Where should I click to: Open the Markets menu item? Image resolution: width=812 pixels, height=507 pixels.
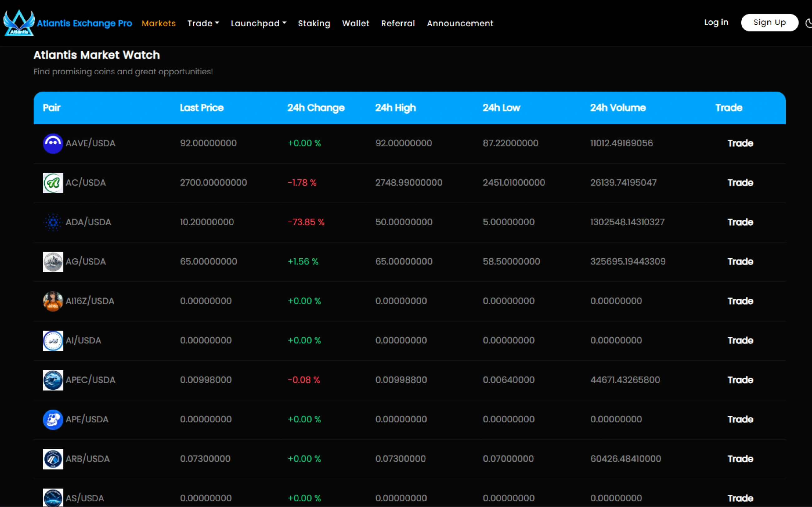159,23
